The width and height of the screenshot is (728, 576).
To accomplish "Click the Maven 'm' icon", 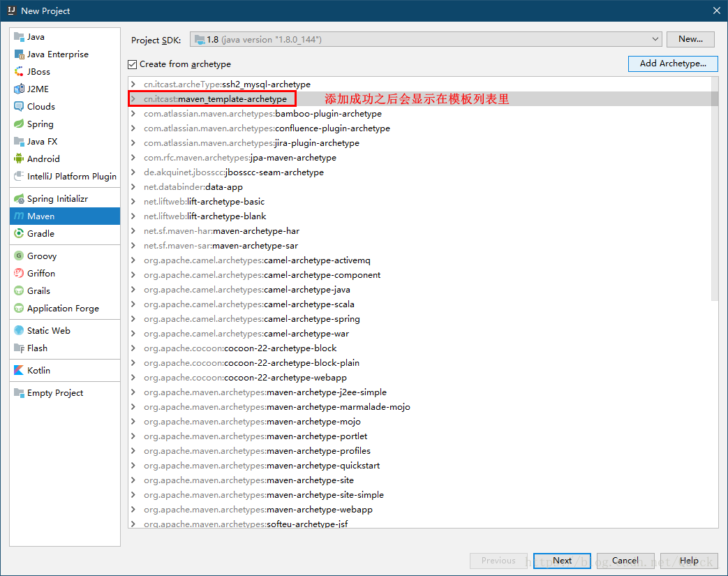I will [x=19, y=216].
